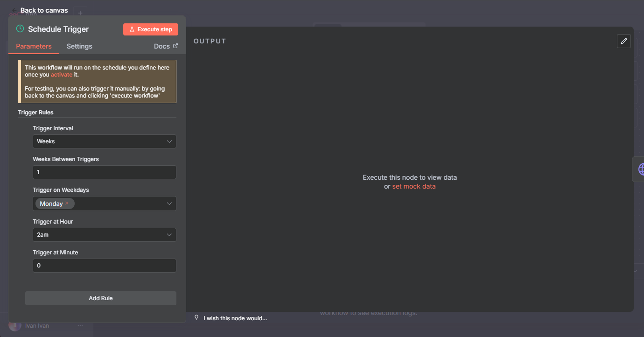Remove Monday tag with its x icon
Viewport: 644px width, 337px height.
tap(67, 204)
